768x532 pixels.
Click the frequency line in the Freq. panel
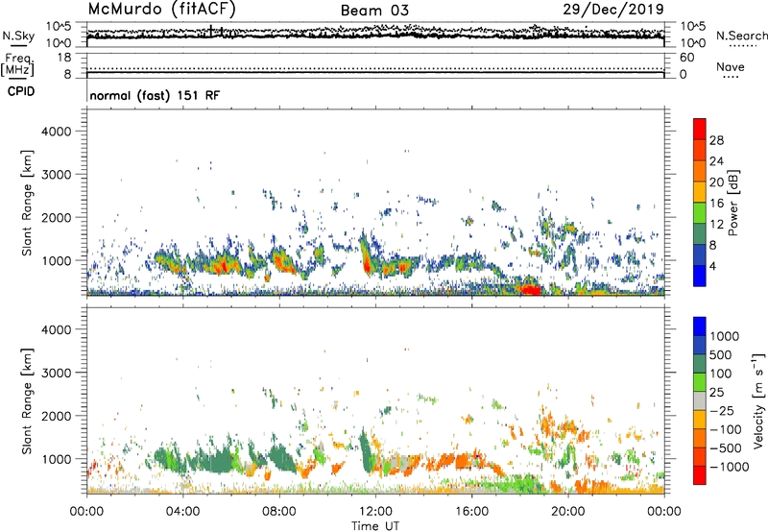coord(375,73)
